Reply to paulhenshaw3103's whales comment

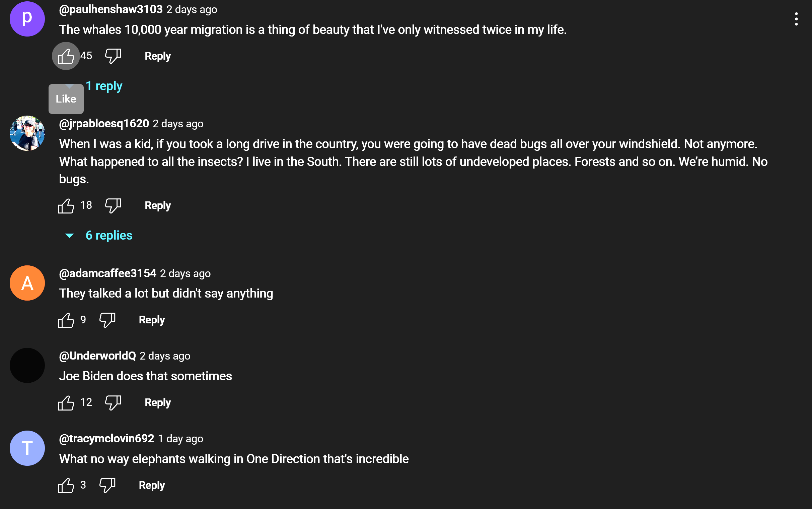[x=157, y=56]
